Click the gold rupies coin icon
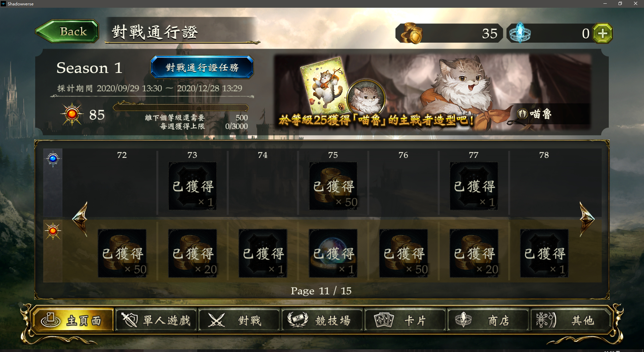Viewport: 644px width, 352px height. click(411, 33)
